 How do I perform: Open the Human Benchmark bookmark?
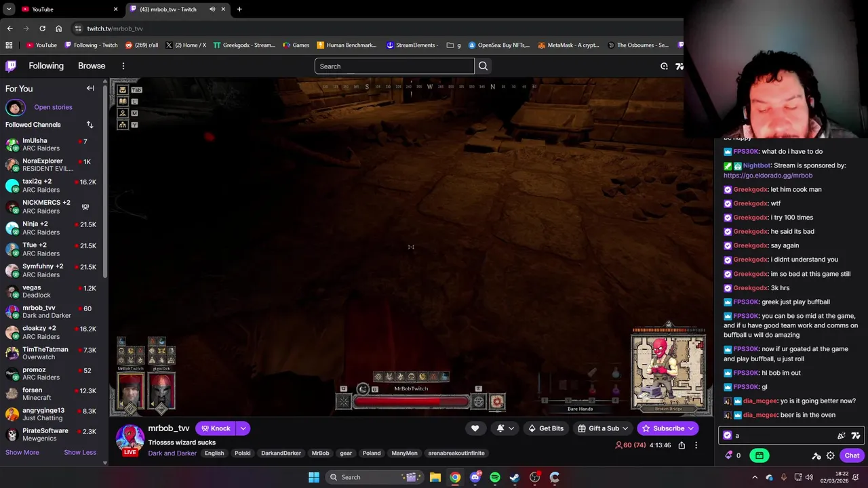[x=347, y=45]
